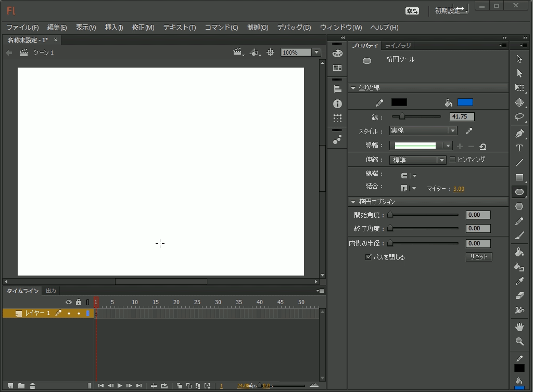
Task: Select the Rectangle tool
Action: (x=519, y=177)
